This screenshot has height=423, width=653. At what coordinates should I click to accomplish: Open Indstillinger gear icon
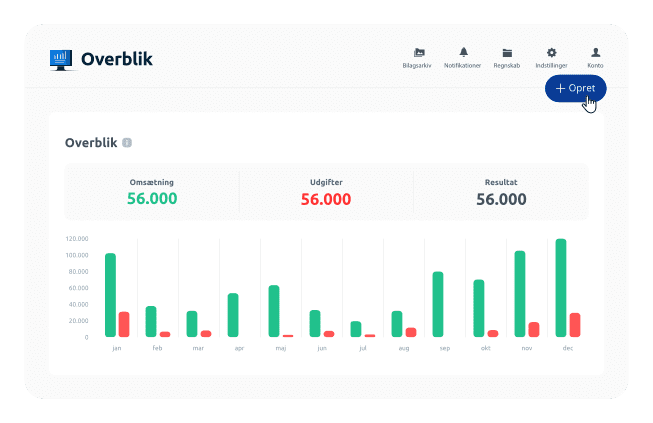pyautogui.click(x=551, y=52)
